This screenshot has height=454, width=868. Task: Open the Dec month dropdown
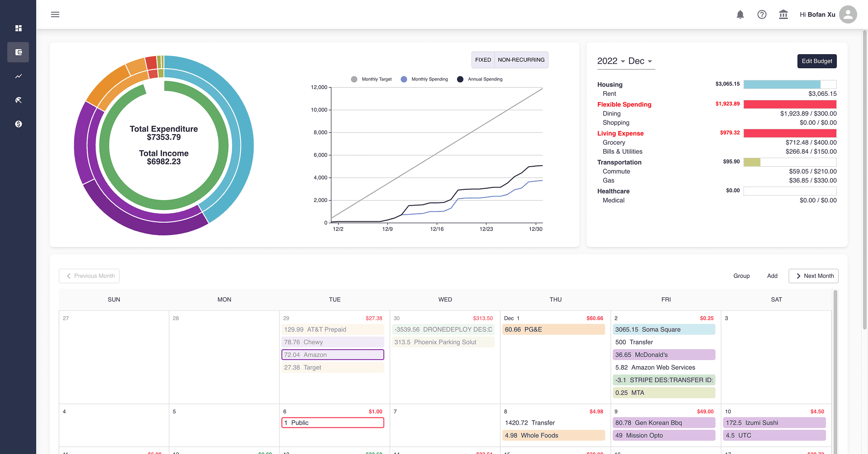point(640,61)
